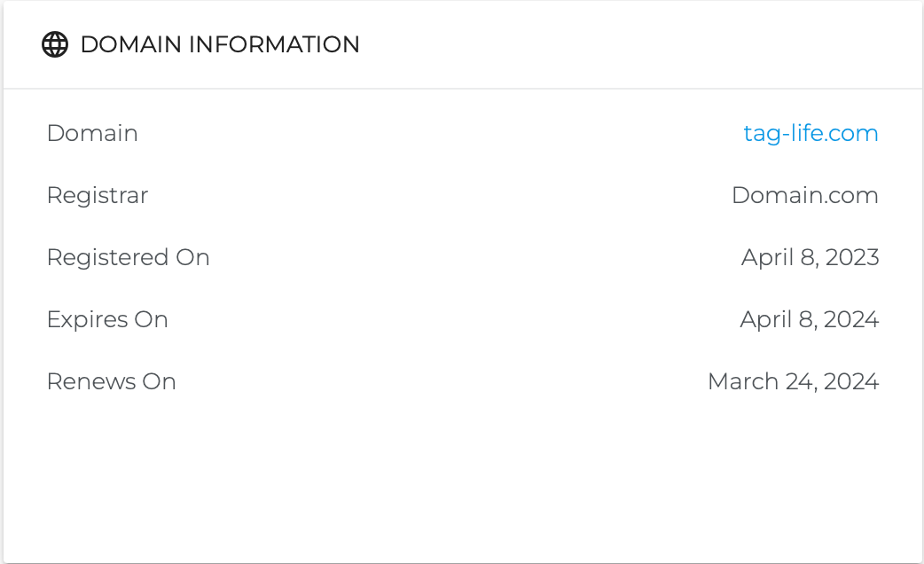Click the April 8, 2023 registration date
Image resolution: width=924 pixels, height=564 pixels.
[x=810, y=257]
